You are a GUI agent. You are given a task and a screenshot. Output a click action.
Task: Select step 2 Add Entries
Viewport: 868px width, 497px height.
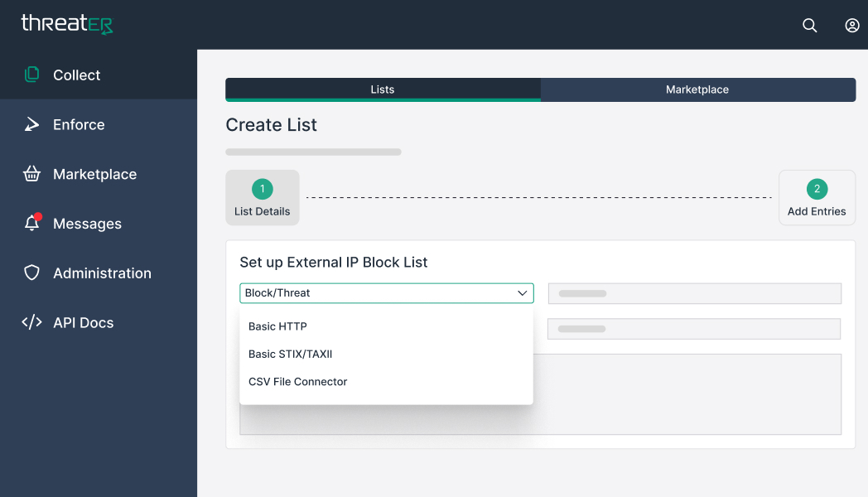pyautogui.click(x=817, y=198)
